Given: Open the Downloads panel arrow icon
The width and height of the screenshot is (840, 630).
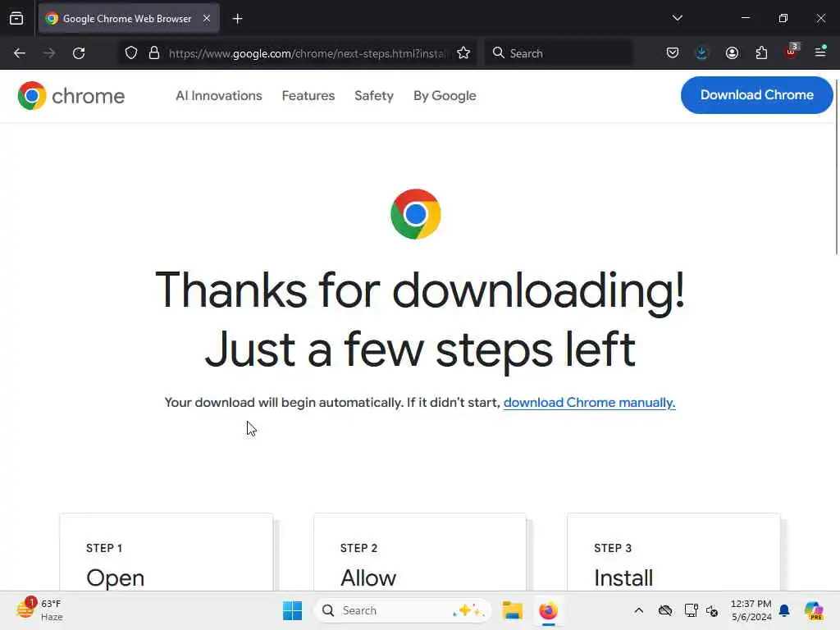Looking at the screenshot, I should click(702, 53).
